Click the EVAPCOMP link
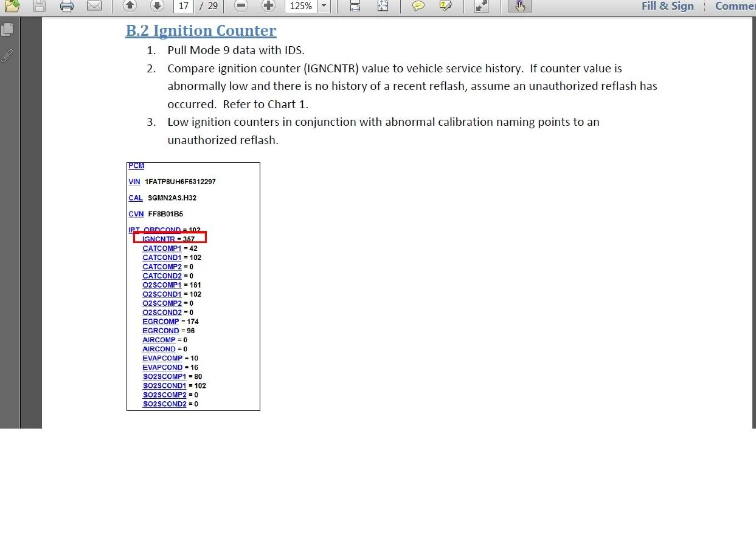The image size is (756, 552). click(x=162, y=358)
